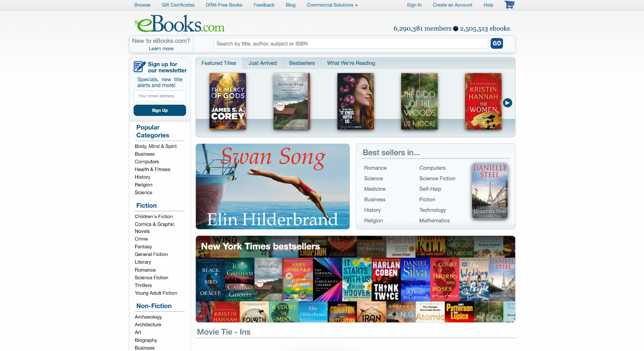Open the Literary category
This screenshot has width=644, height=351.
143,262
